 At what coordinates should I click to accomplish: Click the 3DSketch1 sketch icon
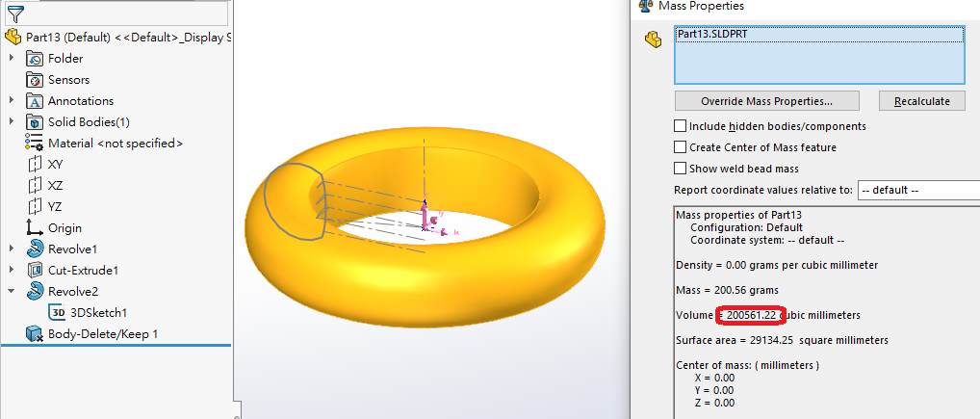[x=58, y=312]
